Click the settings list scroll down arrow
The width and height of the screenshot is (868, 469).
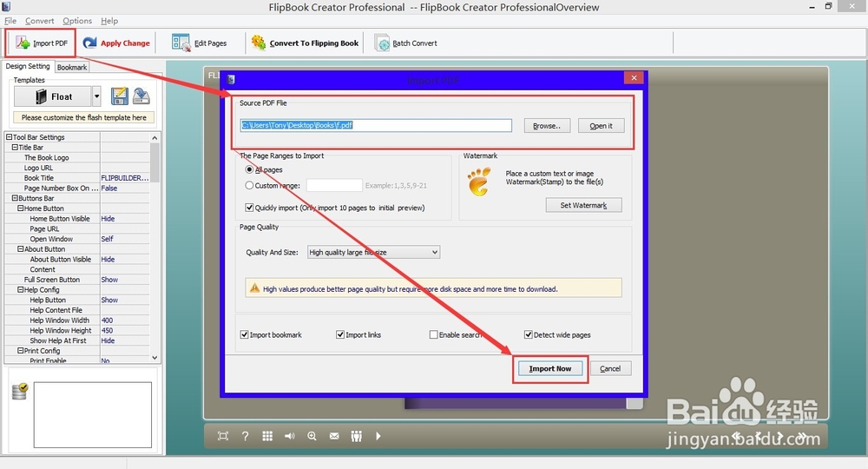tap(155, 358)
